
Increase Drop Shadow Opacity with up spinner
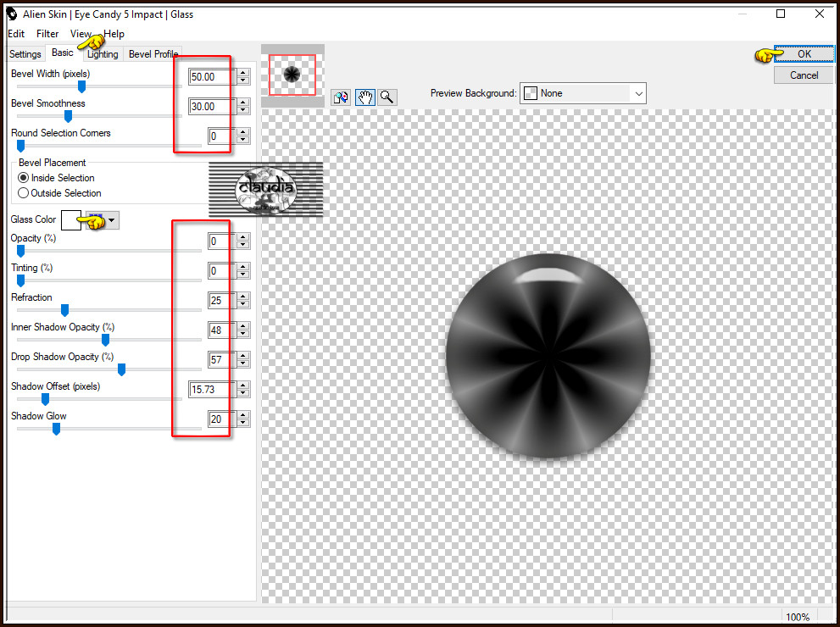click(x=243, y=356)
